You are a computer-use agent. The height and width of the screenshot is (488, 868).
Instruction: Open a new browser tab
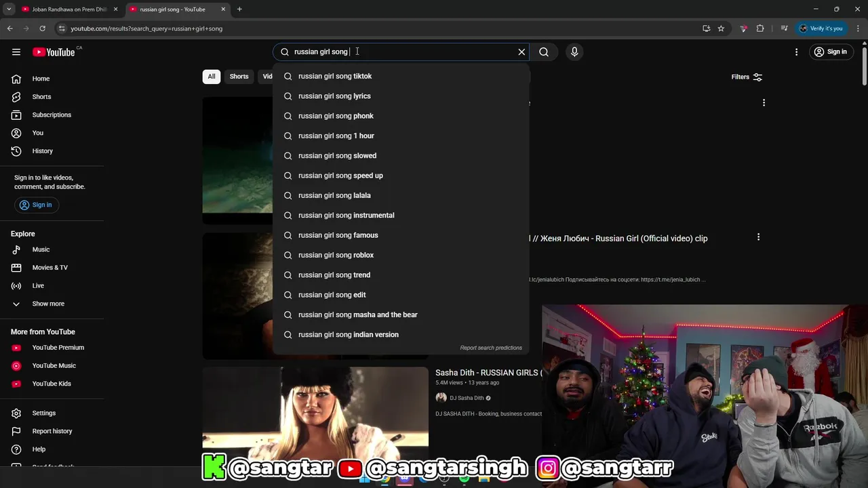tap(239, 9)
